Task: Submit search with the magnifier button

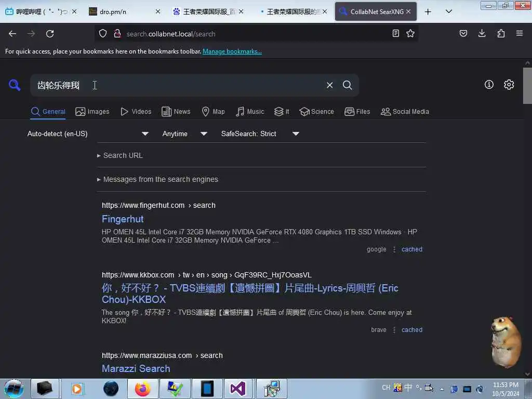Action: [348, 85]
